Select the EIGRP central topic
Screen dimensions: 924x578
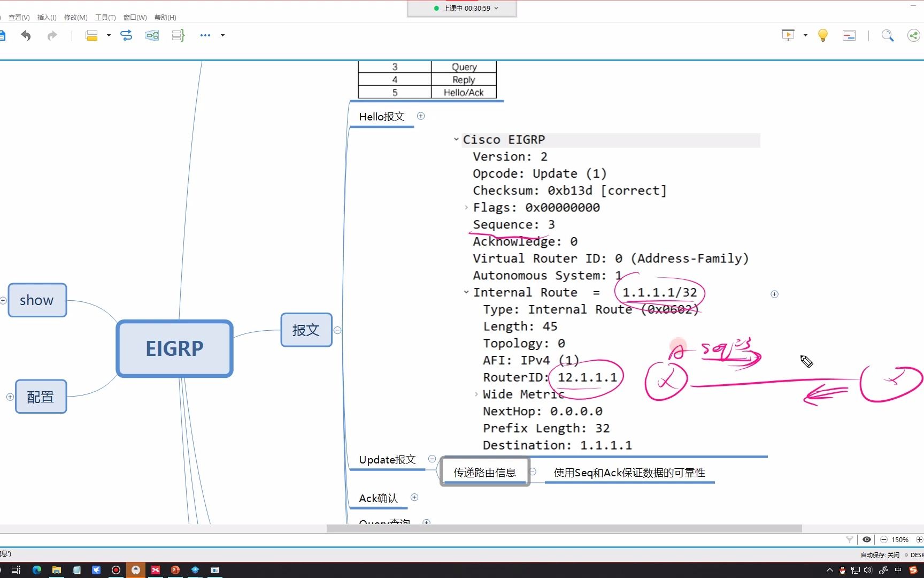pyautogui.click(x=175, y=348)
